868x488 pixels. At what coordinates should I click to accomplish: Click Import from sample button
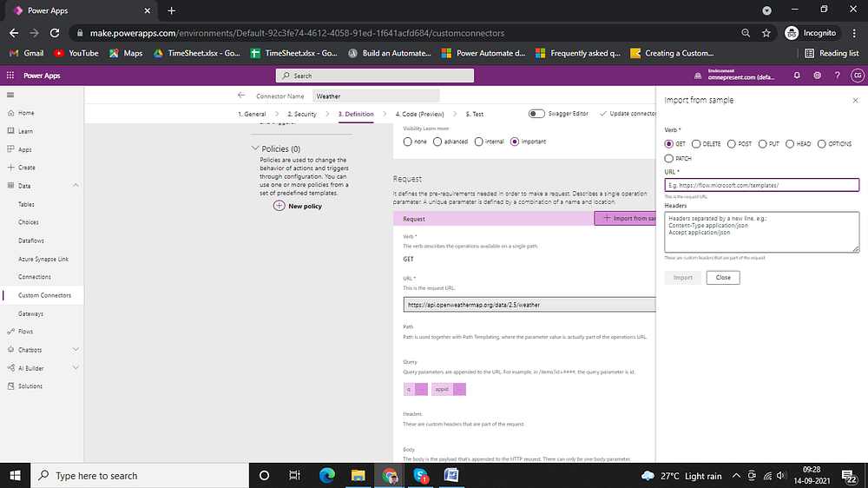(625, 218)
